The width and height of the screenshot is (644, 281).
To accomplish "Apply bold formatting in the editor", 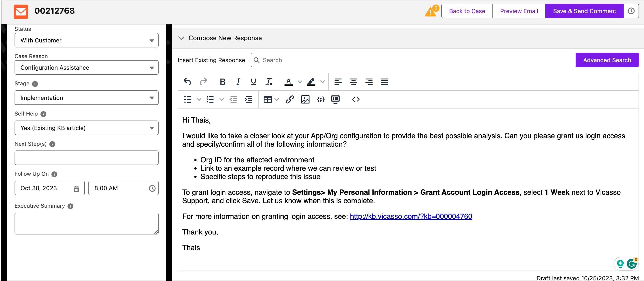I will [x=222, y=81].
